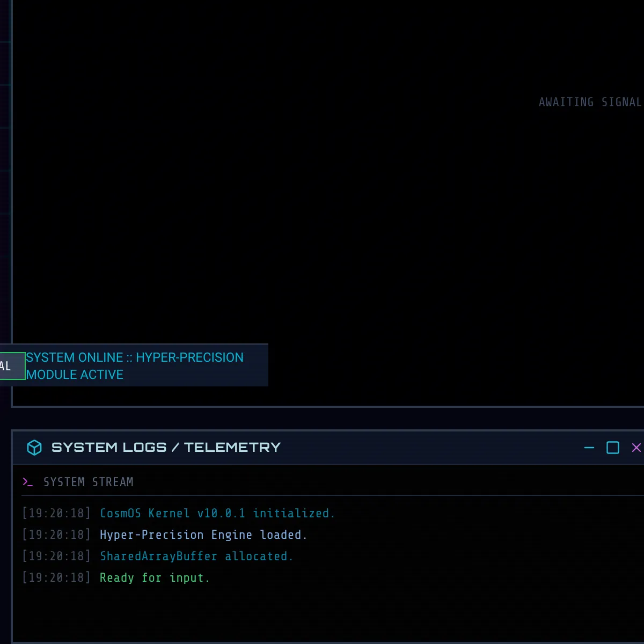Click the SYSTEM STREAM label
This screenshot has width=644, height=644.
pos(88,482)
